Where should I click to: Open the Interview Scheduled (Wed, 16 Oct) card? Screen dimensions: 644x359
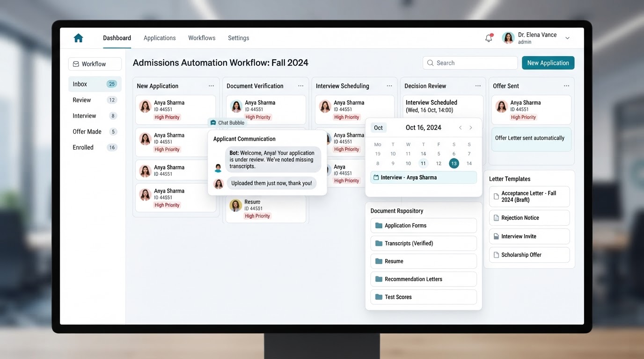click(443, 107)
